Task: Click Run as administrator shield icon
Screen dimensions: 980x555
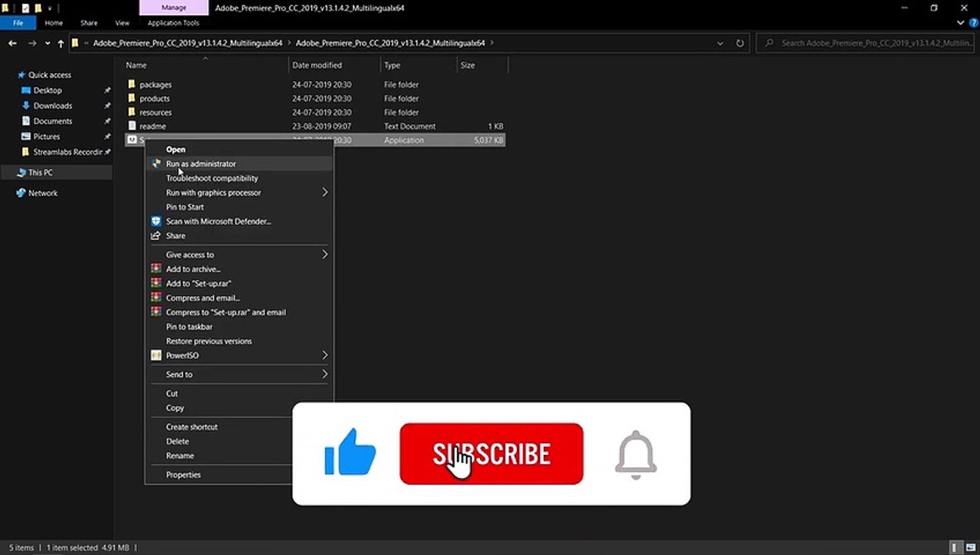Action: click(156, 163)
